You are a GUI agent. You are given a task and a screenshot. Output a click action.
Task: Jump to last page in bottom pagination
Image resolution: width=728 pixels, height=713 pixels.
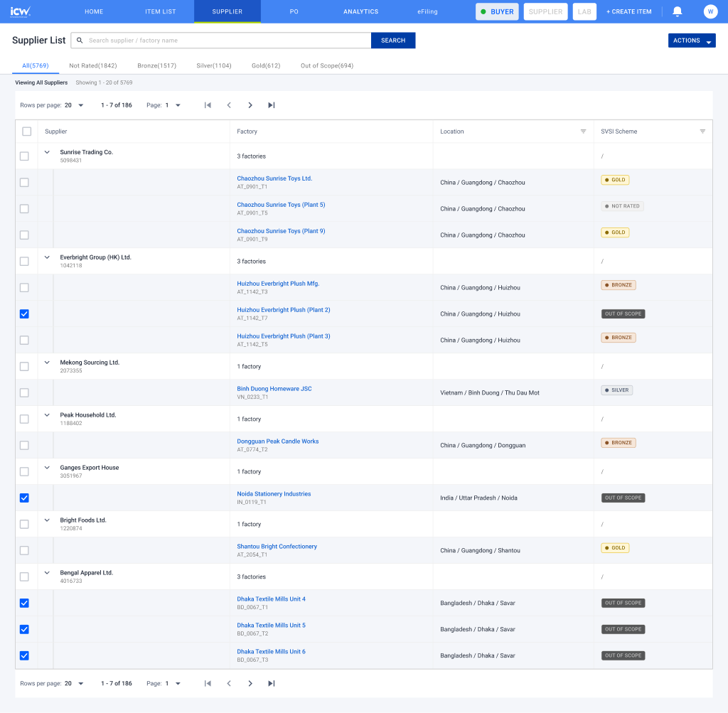[272, 683]
